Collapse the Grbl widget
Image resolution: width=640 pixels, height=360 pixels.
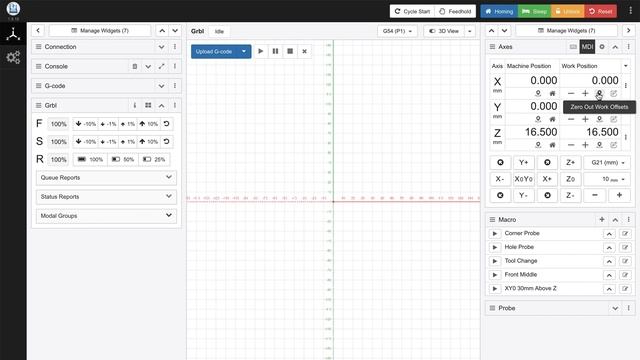tap(161, 105)
